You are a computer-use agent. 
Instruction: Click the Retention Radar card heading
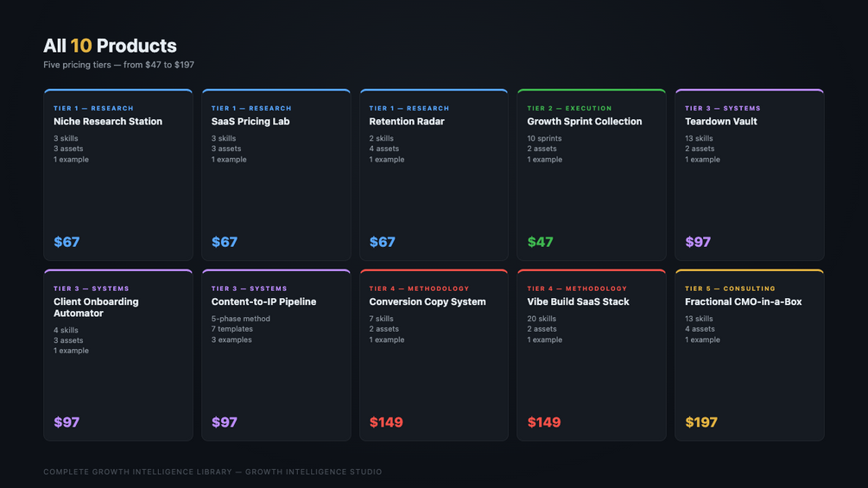click(407, 122)
